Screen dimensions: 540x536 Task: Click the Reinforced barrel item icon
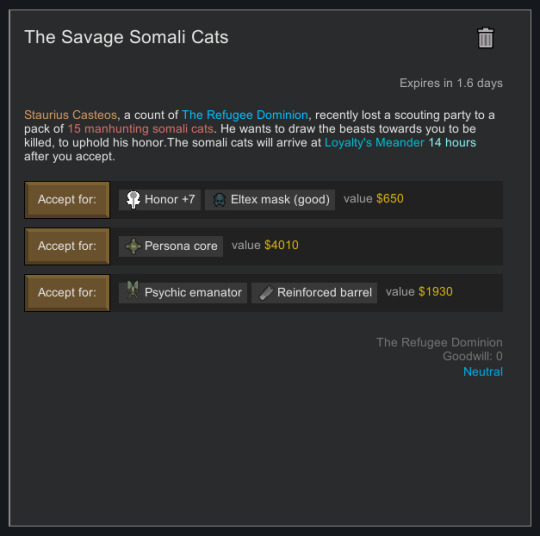click(x=266, y=293)
